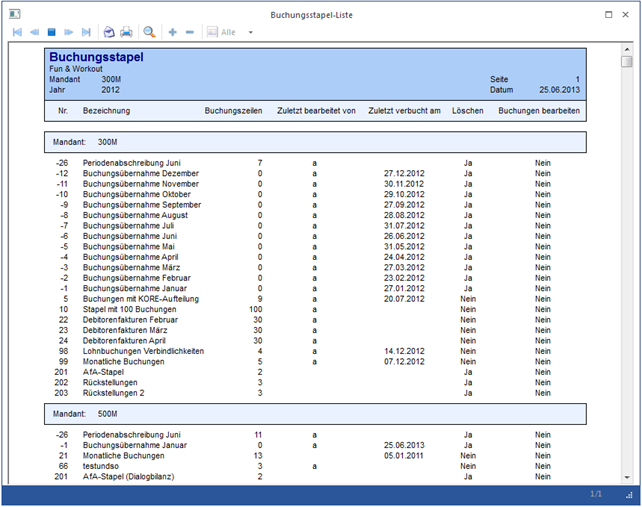Open the window system menu icon
The image size is (642, 507).
(x=13, y=14)
